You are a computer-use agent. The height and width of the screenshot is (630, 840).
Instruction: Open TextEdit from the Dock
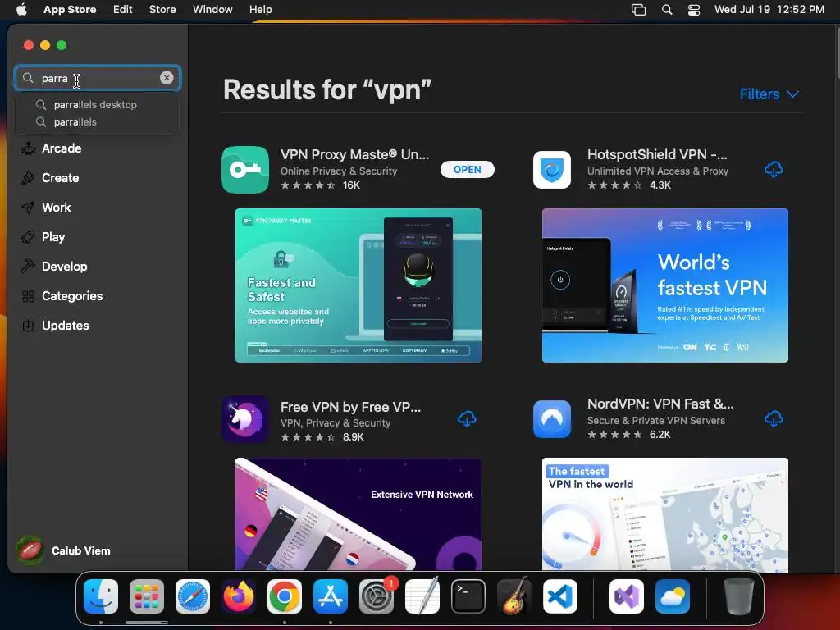tap(422, 596)
